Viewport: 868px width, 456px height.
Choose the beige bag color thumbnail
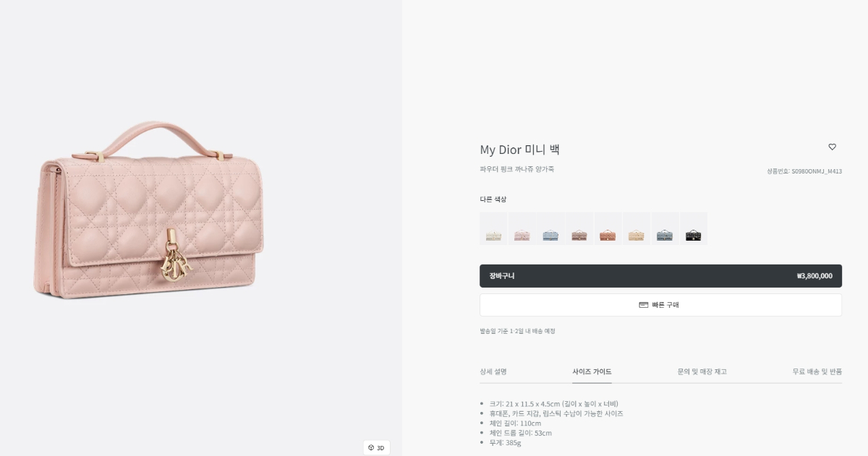click(637, 229)
